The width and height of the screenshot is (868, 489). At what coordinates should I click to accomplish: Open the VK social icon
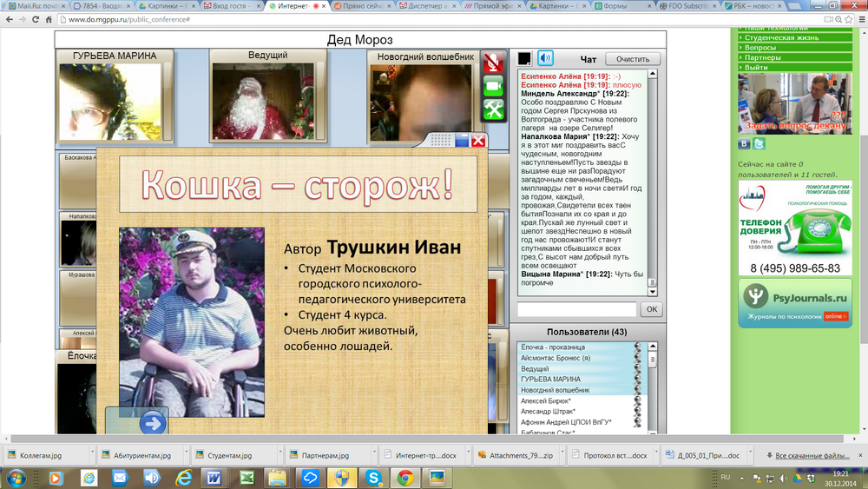click(744, 144)
